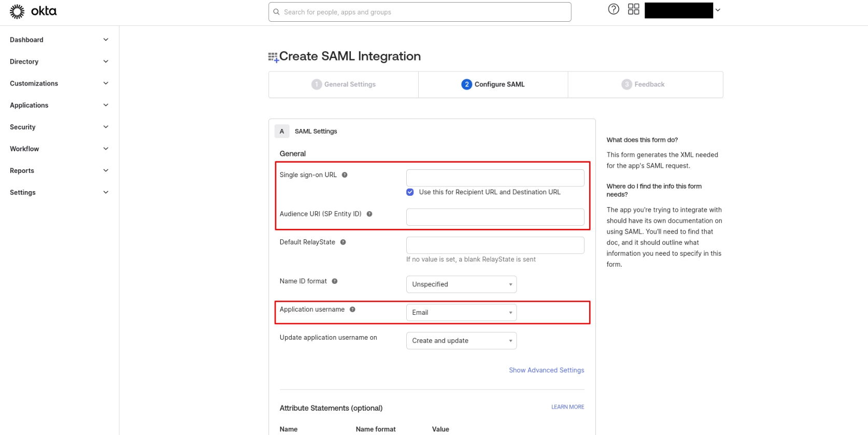Viewport: 868px width, 435px height.
Task: Click the Single sign-on URL input field
Action: tap(495, 178)
